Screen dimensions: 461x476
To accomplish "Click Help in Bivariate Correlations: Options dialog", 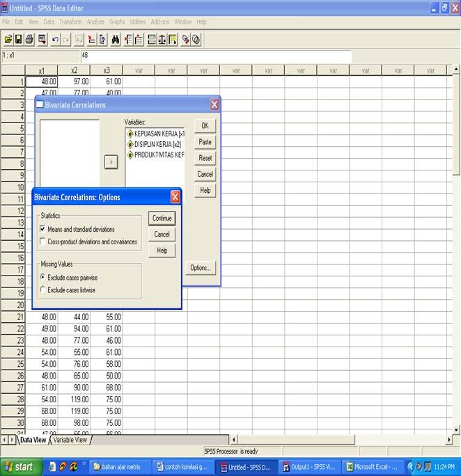I will point(162,251).
